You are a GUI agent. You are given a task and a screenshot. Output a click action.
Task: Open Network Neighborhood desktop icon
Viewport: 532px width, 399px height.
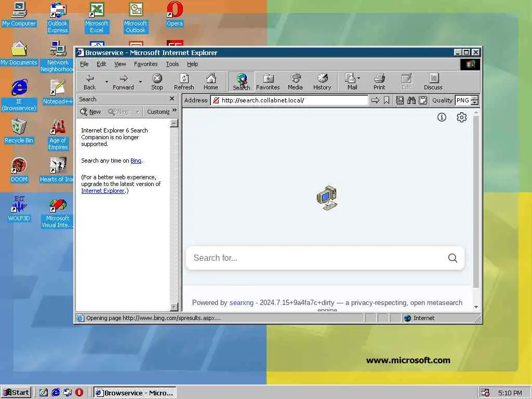coord(57,57)
